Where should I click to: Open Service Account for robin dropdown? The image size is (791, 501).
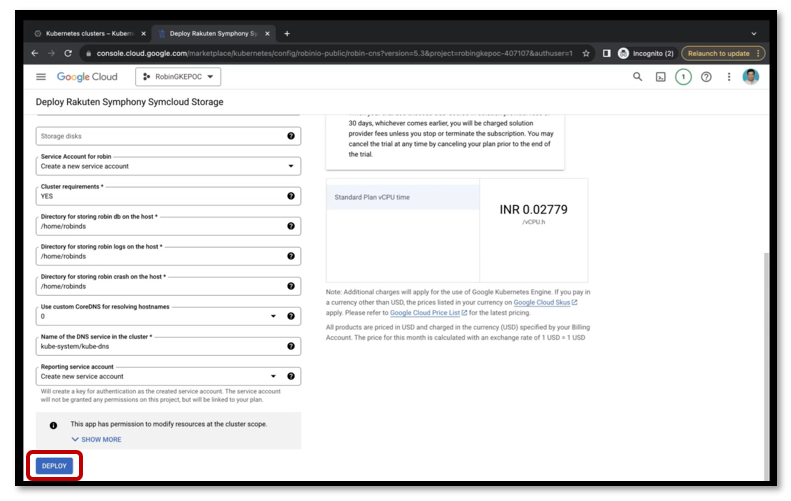tap(168, 166)
